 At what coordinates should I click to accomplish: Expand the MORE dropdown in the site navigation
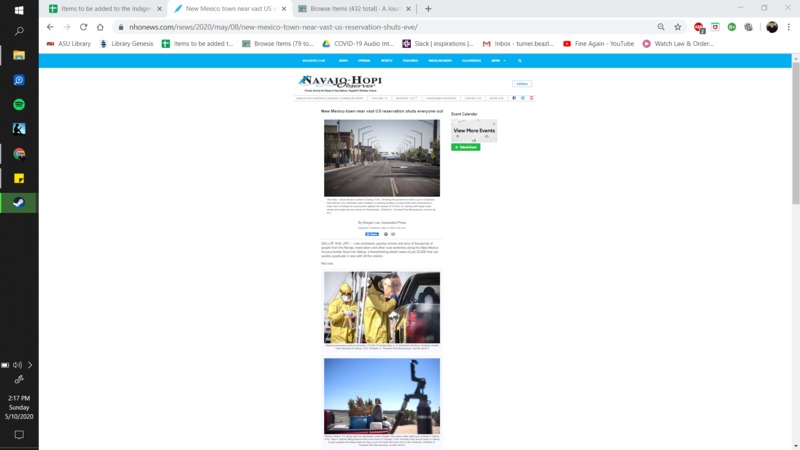click(497, 61)
